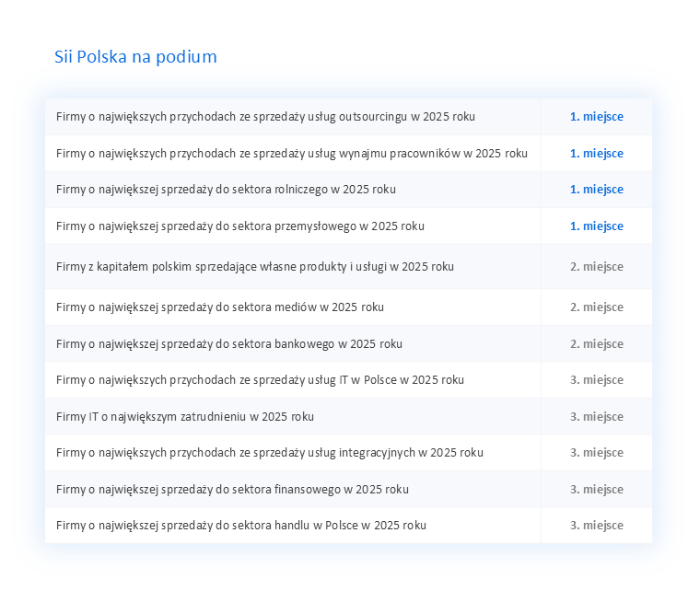Click '2. miejsce' in the sektora mediów row

click(x=597, y=307)
